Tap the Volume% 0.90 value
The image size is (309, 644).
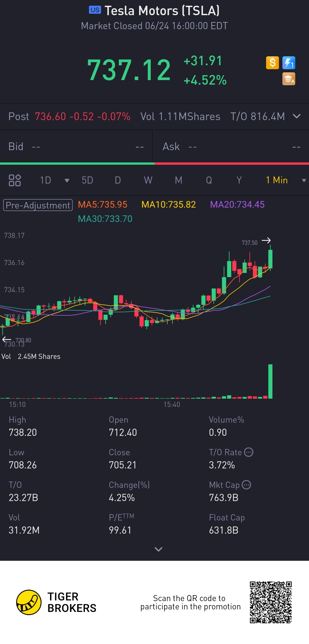218,432
